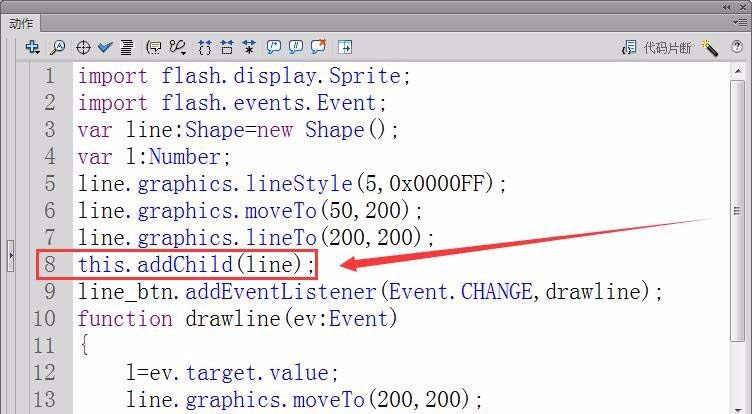The width and height of the screenshot is (752, 414).
Task: Collapse the panel to icons
Action: 727,7
